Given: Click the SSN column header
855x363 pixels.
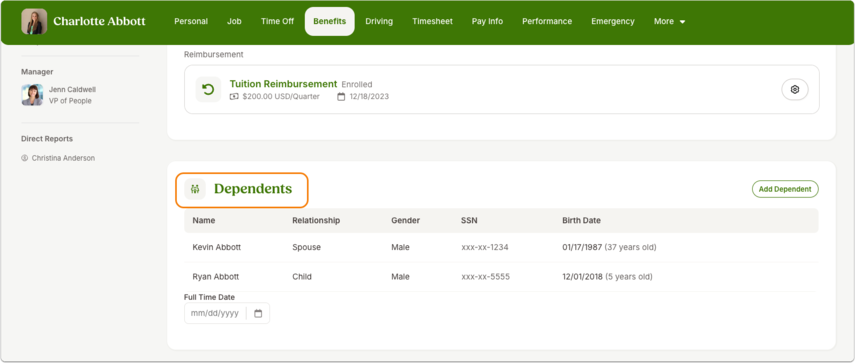Looking at the screenshot, I should coord(469,221).
